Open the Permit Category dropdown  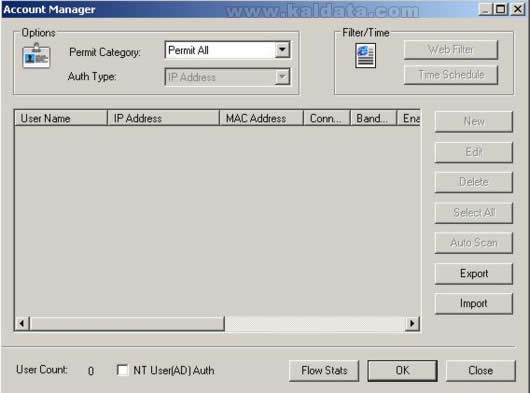tap(282, 50)
